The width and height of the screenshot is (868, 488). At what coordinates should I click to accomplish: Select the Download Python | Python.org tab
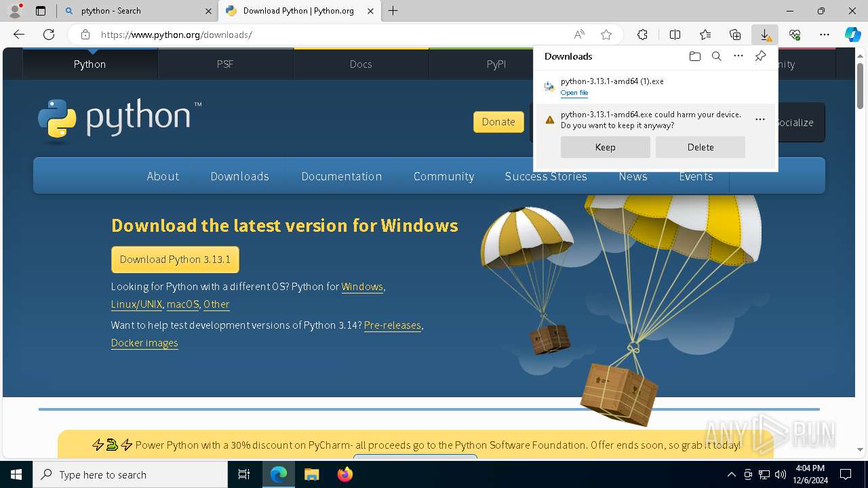pyautogui.click(x=300, y=11)
